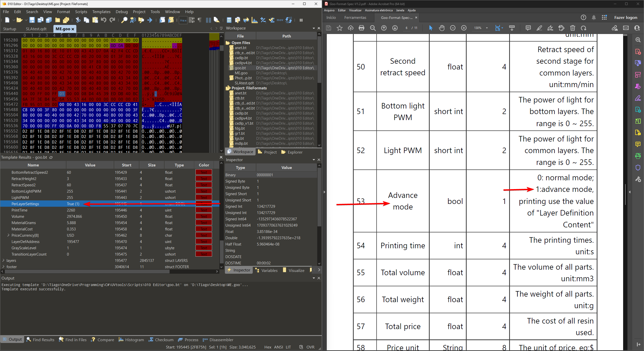Open the Histogram toolbar icon

click(255, 20)
